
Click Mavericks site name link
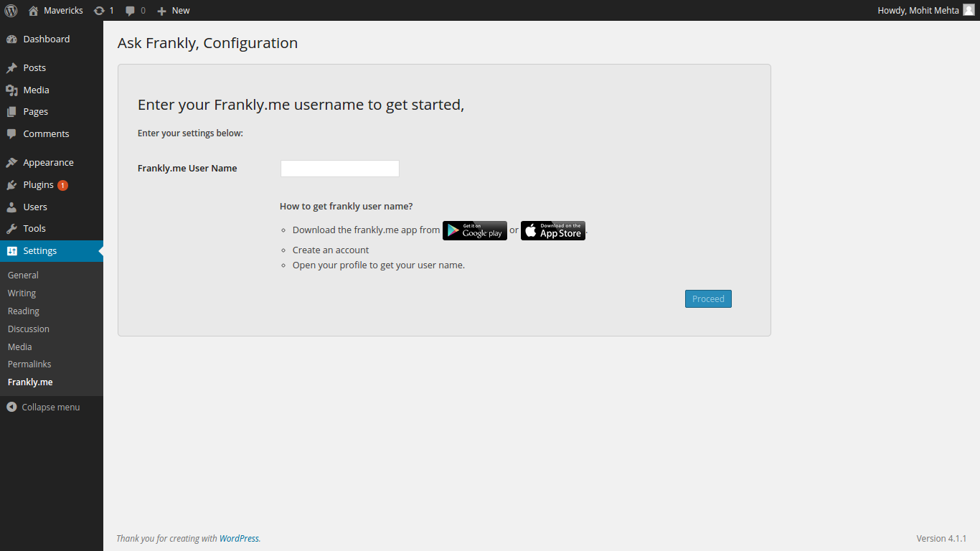(63, 11)
